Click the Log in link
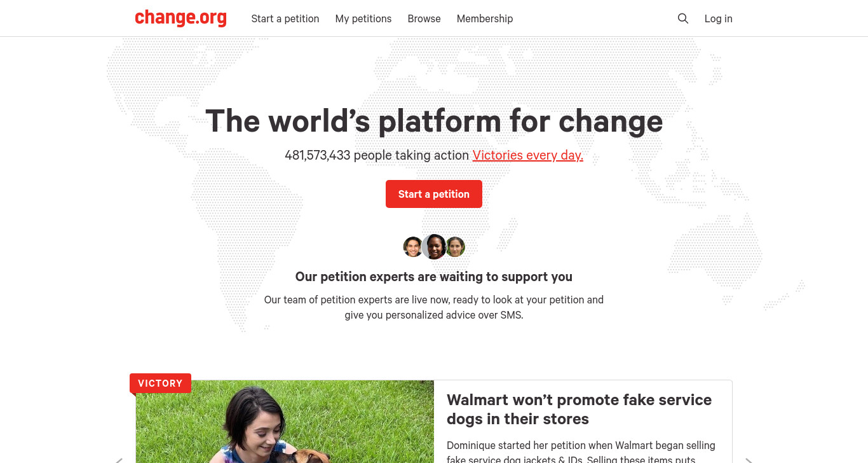 (718, 18)
